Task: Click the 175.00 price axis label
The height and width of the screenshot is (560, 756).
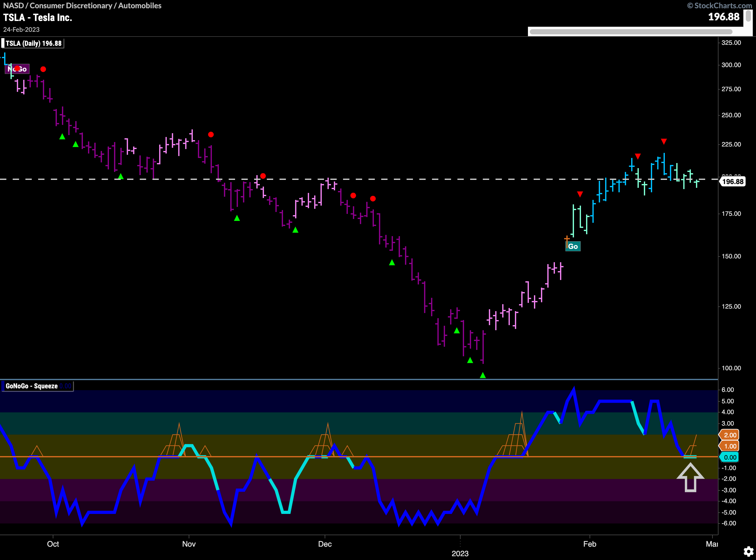Action: tap(731, 214)
